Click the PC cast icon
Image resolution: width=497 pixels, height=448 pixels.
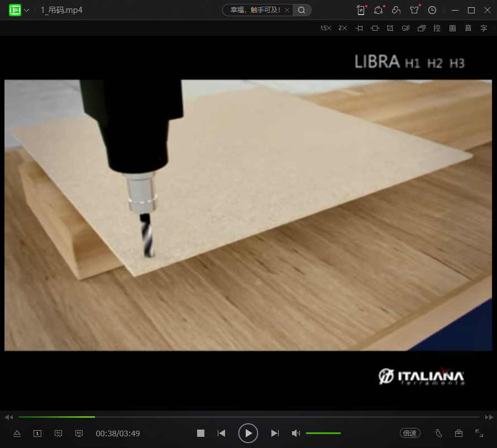[x=79, y=433]
